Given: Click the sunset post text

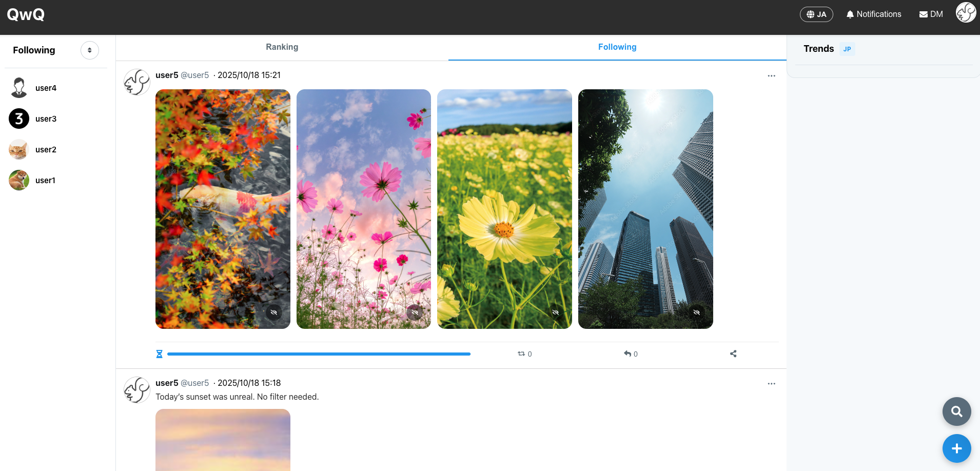Looking at the screenshot, I should pos(237,397).
